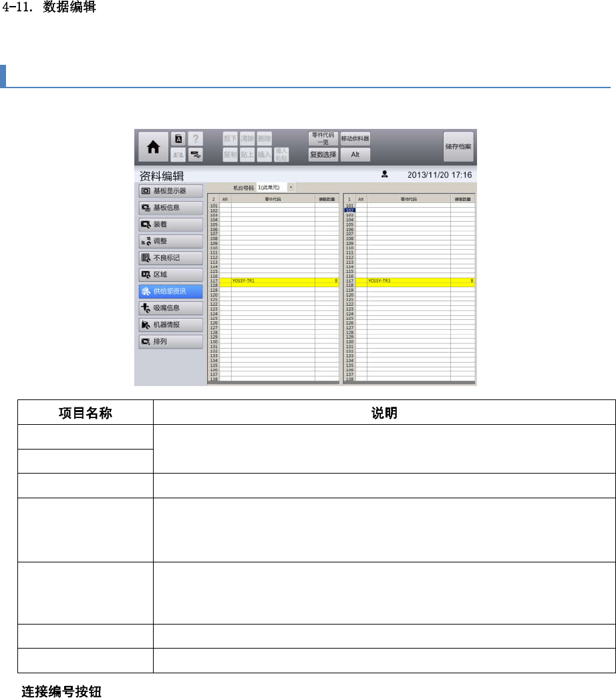
Task: Open the 区域 side menu item
Action: [x=170, y=275]
